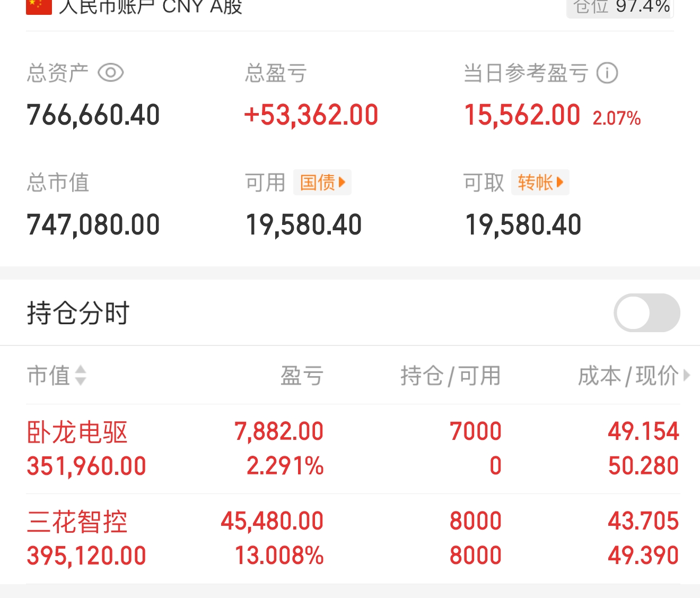
Task: Tap the 总市值 value 747,080.00
Action: [x=93, y=224]
